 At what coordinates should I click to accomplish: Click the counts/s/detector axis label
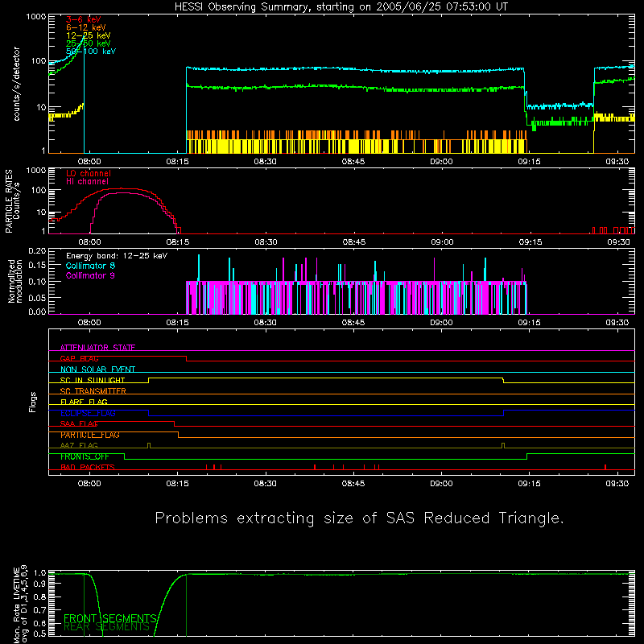click(x=17, y=84)
